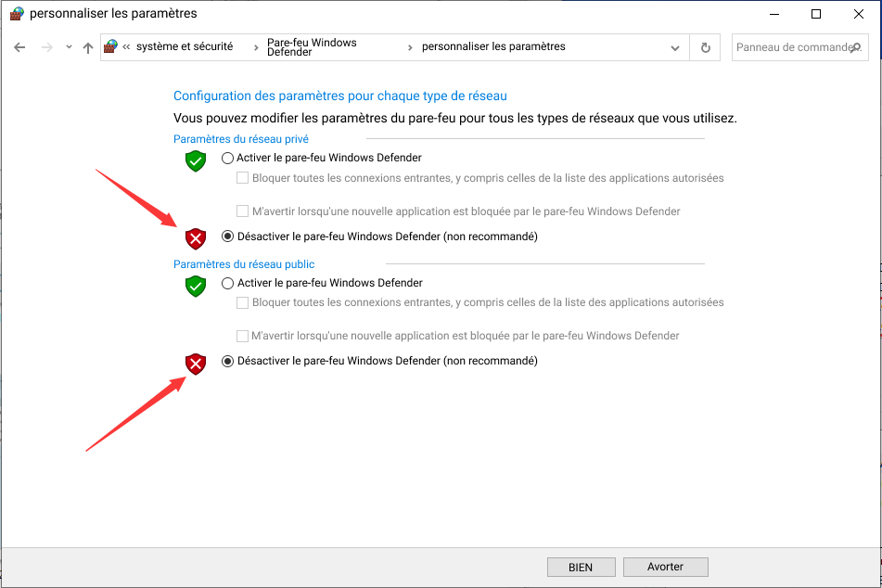This screenshot has width=882, height=588.
Task: Click the red shield under private network
Action: [196, 238]
